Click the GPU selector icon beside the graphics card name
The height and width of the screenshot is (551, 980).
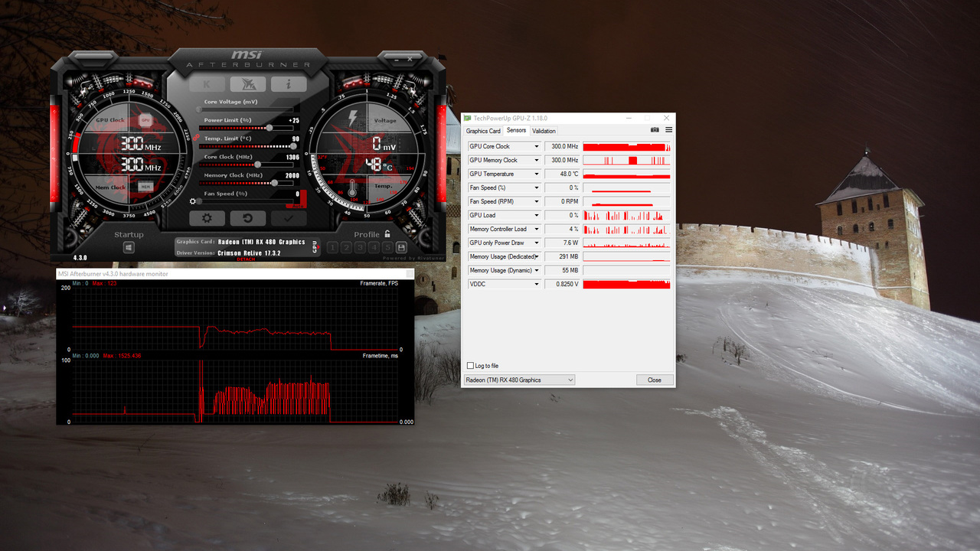click(x=315, y=247)
